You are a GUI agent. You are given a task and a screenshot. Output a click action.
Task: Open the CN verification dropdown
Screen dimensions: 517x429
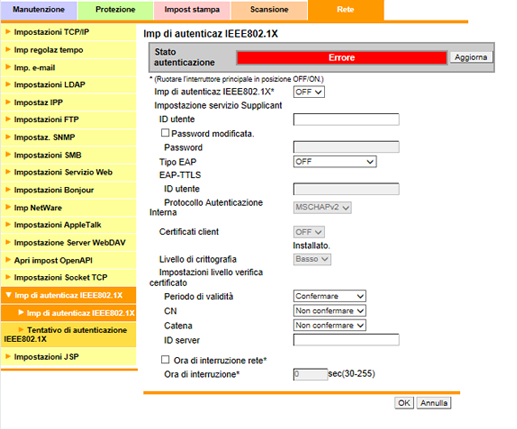click(x=329, y=311)
